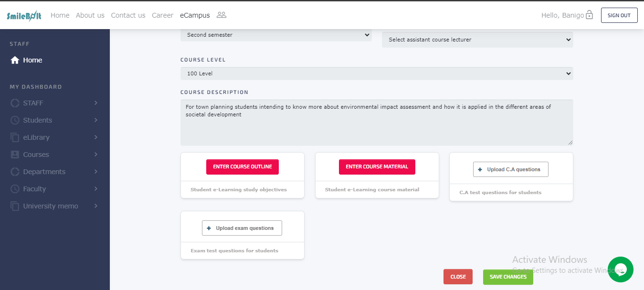This screenshot has width=644, height=290.
Task: Click the eLibrary sidebar icon
Action: pos(15,137)
